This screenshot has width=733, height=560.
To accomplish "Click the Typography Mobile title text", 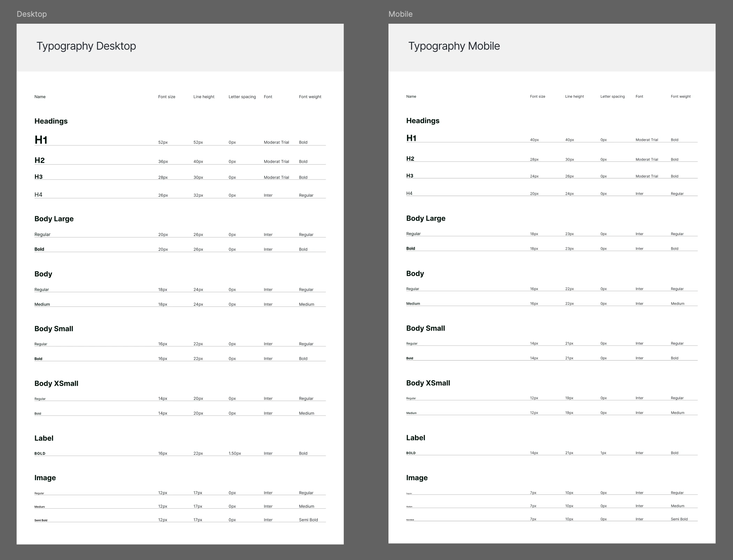I will click(x=454, y=46).
